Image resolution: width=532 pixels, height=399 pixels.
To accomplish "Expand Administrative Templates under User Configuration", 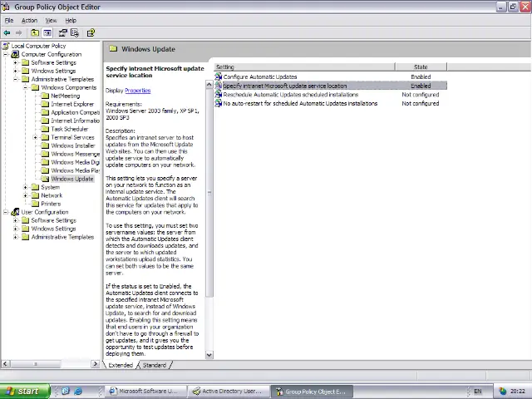I will click(16, 237).
